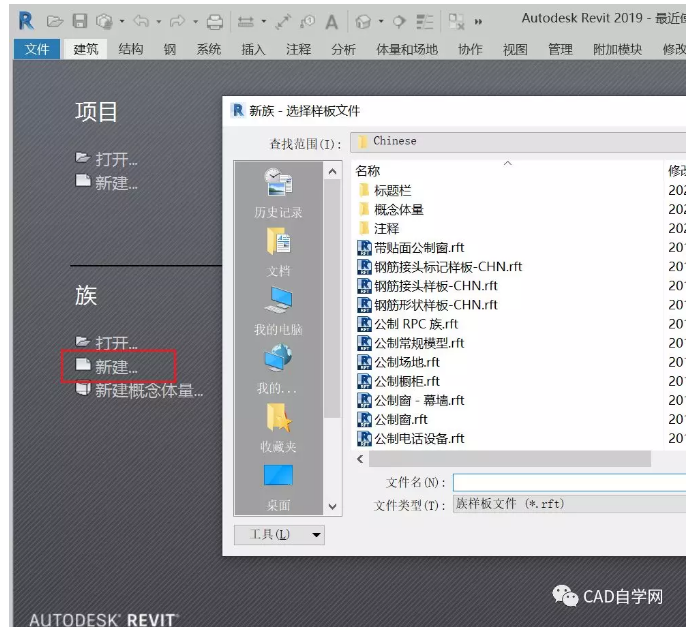Switch to the 注释 ribbon tab
The width and height of the screenshot is (697, 634).
click(298, 49)
